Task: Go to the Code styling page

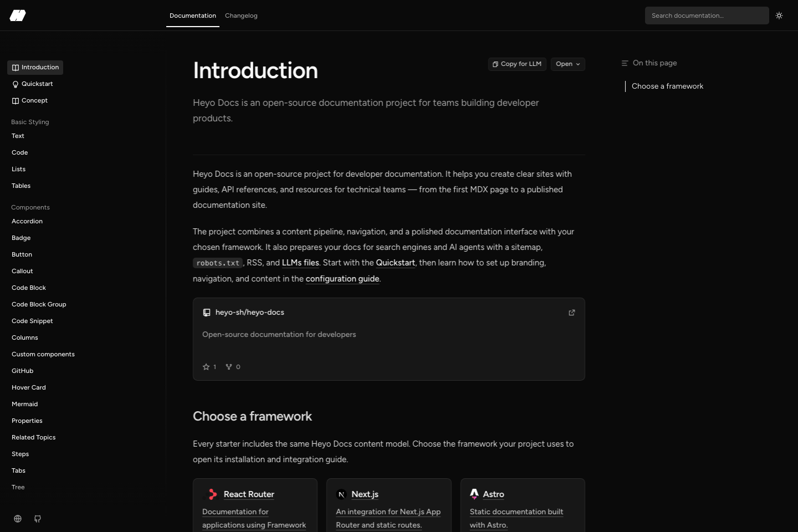Action: (x=19, y=153)
